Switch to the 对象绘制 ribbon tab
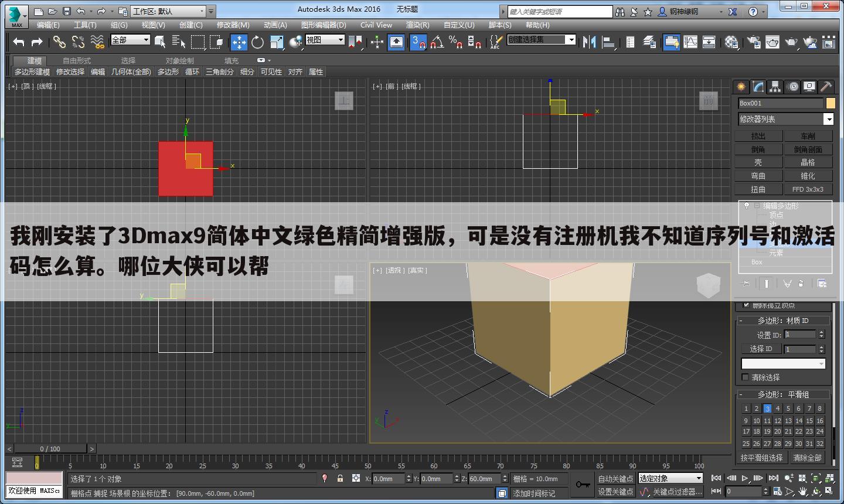The image size is (844, 504). click(179, 60)
